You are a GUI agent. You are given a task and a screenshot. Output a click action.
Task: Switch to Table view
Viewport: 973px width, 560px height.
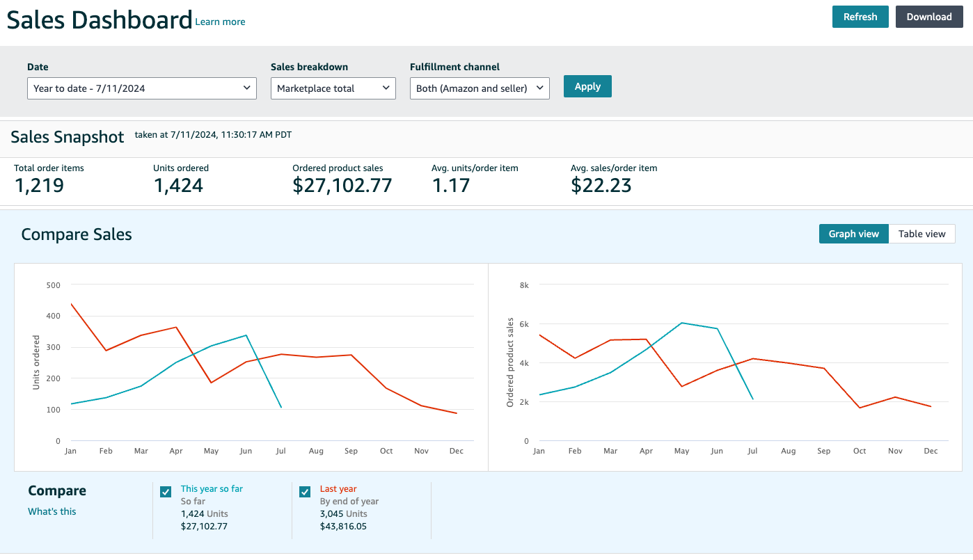(x=922, y=234)
